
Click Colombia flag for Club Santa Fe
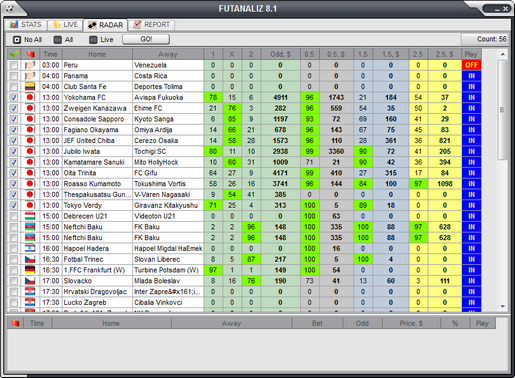[x=30, y=87]
